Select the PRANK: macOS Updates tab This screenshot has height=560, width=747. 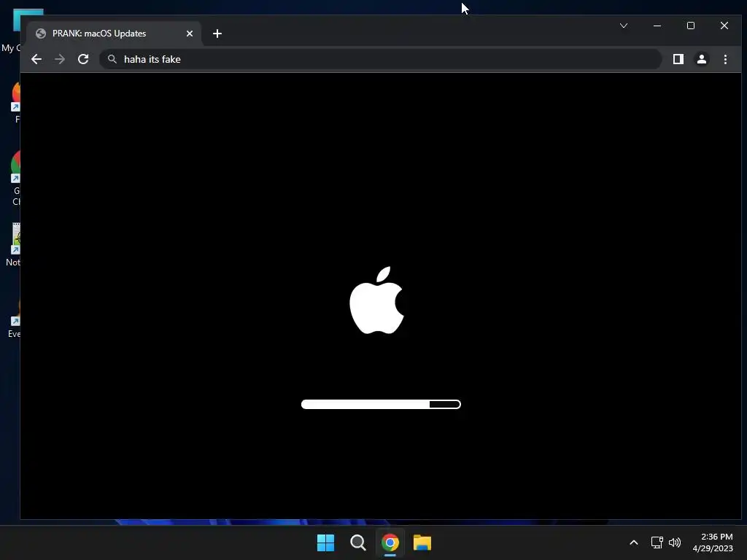click(x=115, y=34)
